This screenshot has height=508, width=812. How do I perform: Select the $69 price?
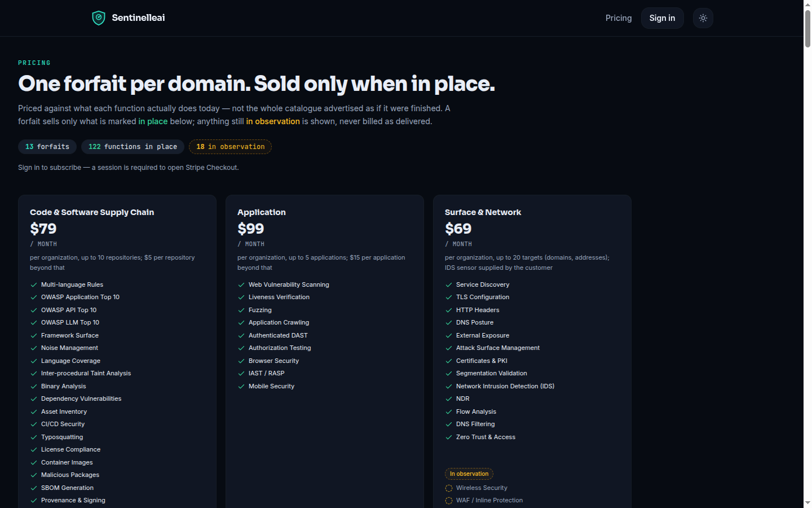pos(458,229)
